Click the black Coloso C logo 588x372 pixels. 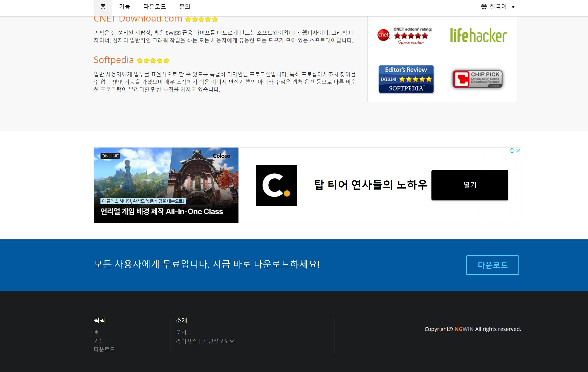(x=276, y=185)
